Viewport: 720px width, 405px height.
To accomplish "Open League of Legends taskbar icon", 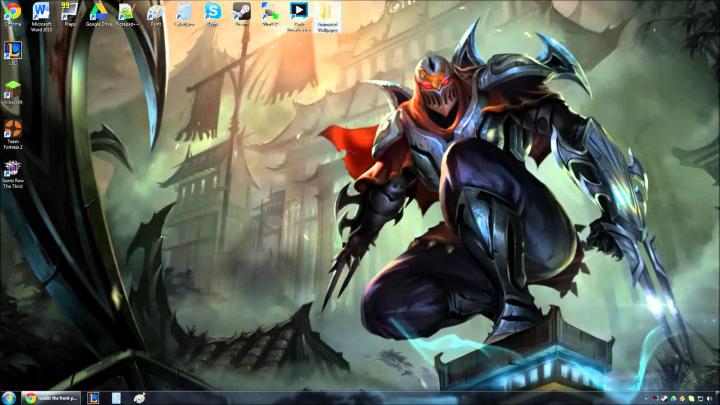I will click(93, 398).
